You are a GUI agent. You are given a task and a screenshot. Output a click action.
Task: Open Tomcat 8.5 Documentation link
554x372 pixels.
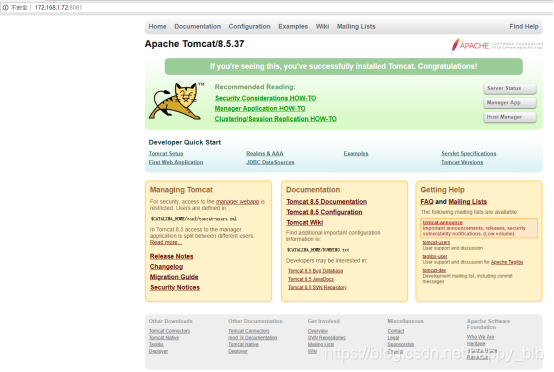click(x=326, y=201)
